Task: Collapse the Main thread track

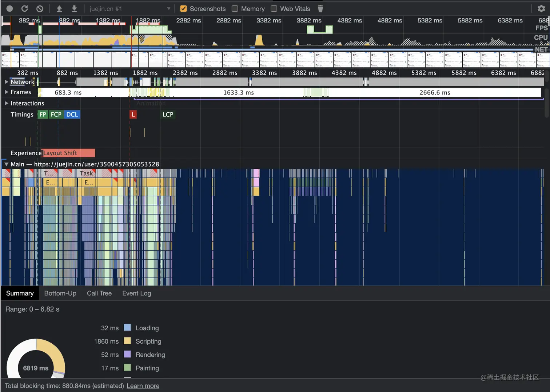Action: click(x=7, y=164)
